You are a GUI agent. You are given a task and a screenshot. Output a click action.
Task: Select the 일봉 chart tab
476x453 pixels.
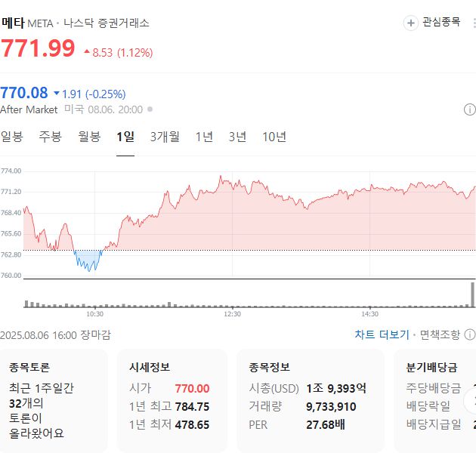click(12, 137)
